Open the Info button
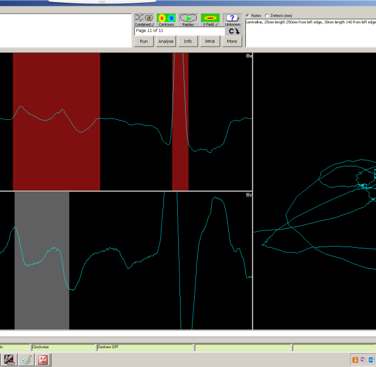Image resolution: width=376 pixels, height=367 pixels. [188, 41]
